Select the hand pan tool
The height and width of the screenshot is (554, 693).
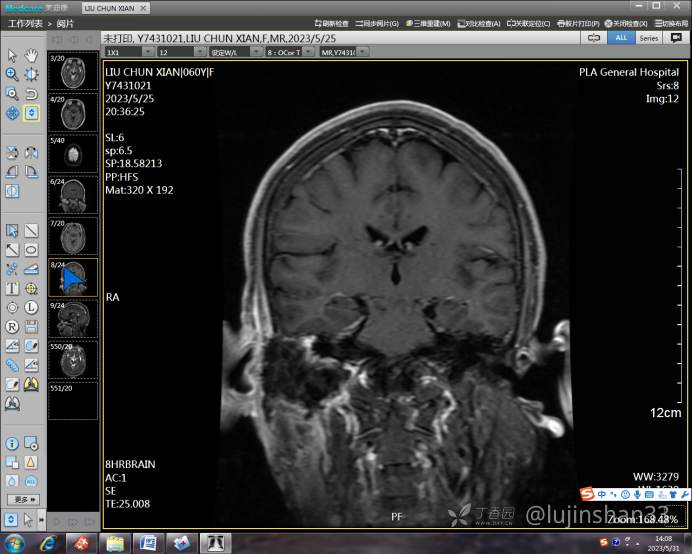pos(31,55)
